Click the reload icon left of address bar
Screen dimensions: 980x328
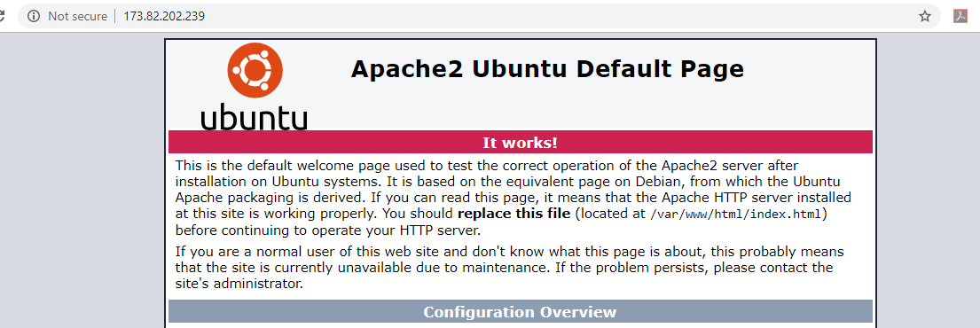click(2, 16)
